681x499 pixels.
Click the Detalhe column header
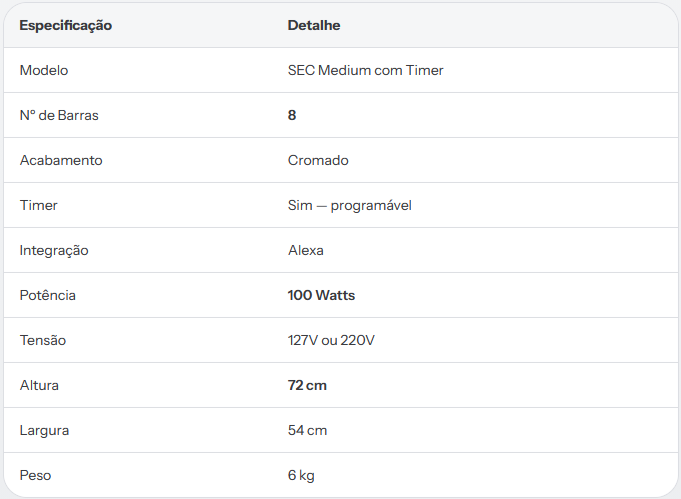314,25
